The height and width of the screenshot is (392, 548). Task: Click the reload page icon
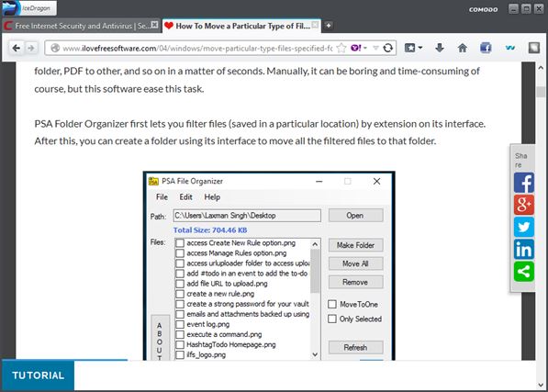(388, 48)
